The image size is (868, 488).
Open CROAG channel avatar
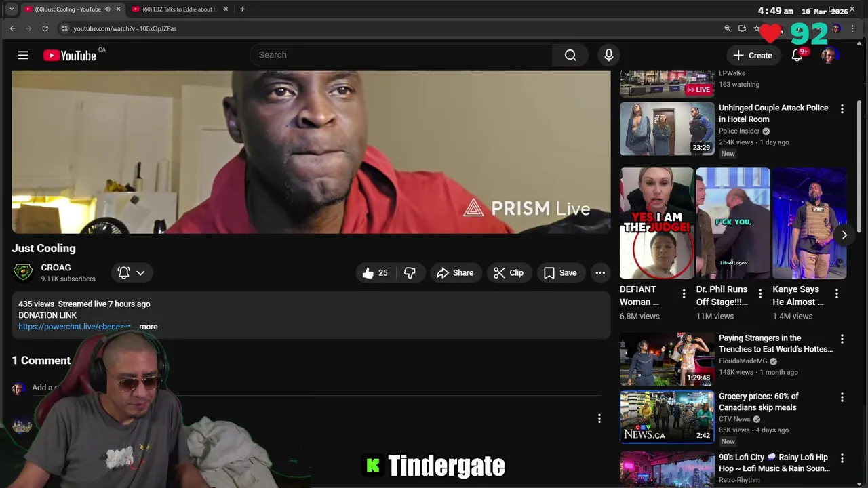[23, 272]
